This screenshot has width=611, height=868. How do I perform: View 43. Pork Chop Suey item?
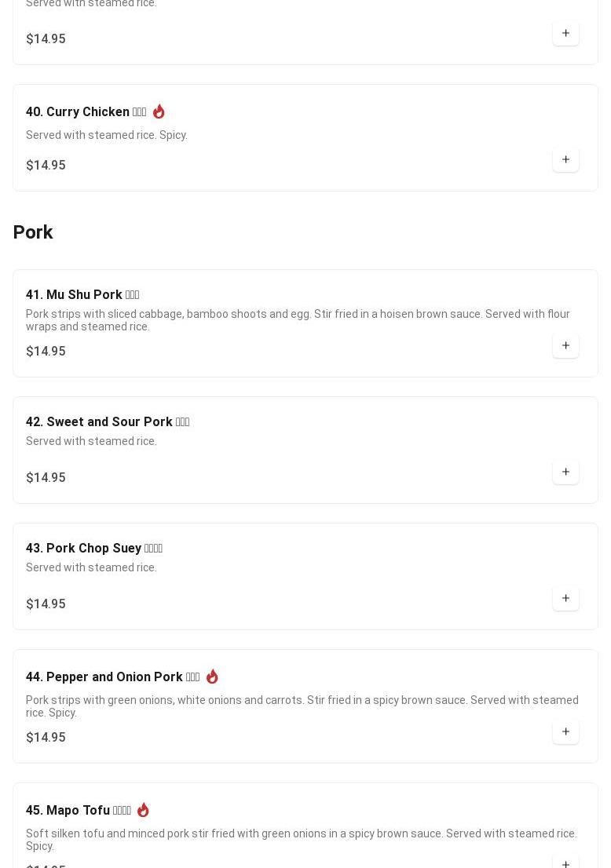point(94,549)
